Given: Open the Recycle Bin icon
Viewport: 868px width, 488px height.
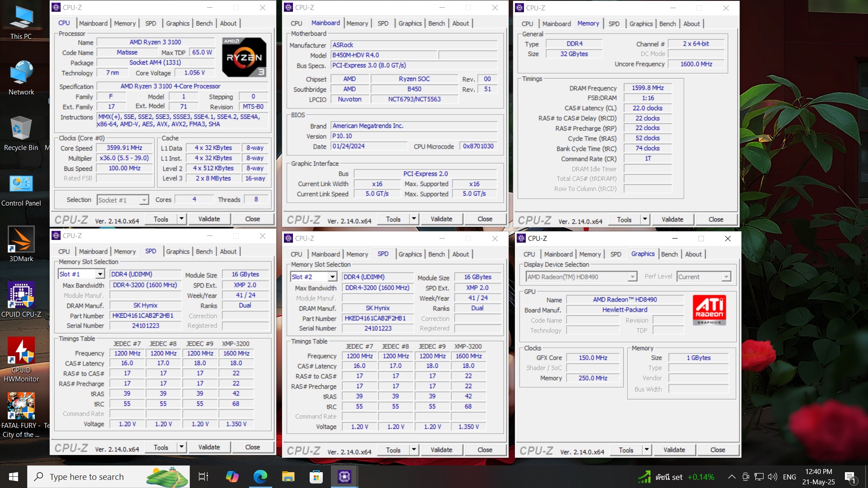Looking at the screenshot, I should pos(21,133).
